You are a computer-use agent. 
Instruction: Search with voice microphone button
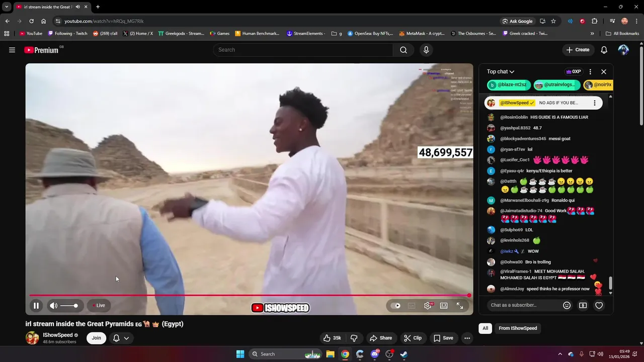tap(426, 50)
